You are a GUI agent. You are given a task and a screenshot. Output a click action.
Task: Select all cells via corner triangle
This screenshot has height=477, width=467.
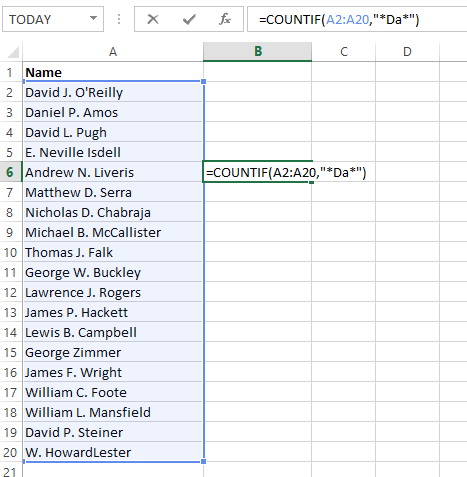click(x=12, y=52)
